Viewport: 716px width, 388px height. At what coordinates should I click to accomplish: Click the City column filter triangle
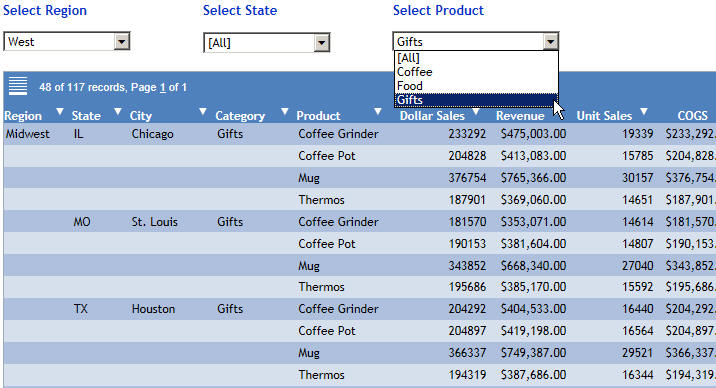[203, 111]
